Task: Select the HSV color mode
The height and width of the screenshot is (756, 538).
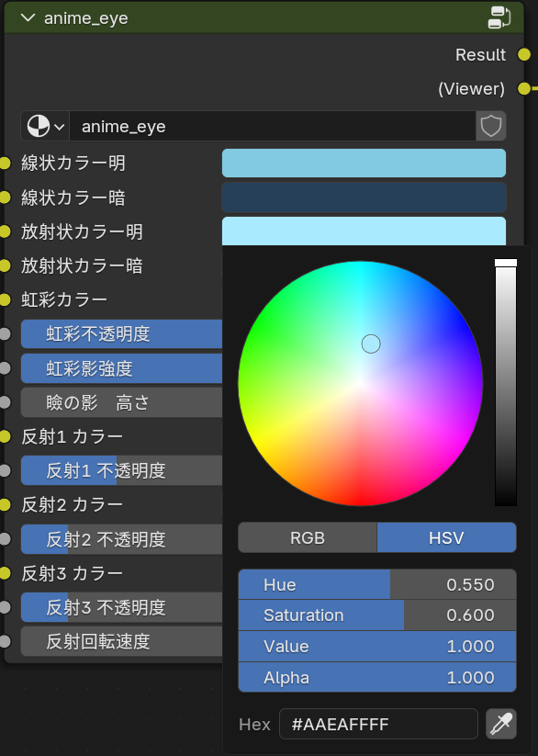Action: [446, 537]
